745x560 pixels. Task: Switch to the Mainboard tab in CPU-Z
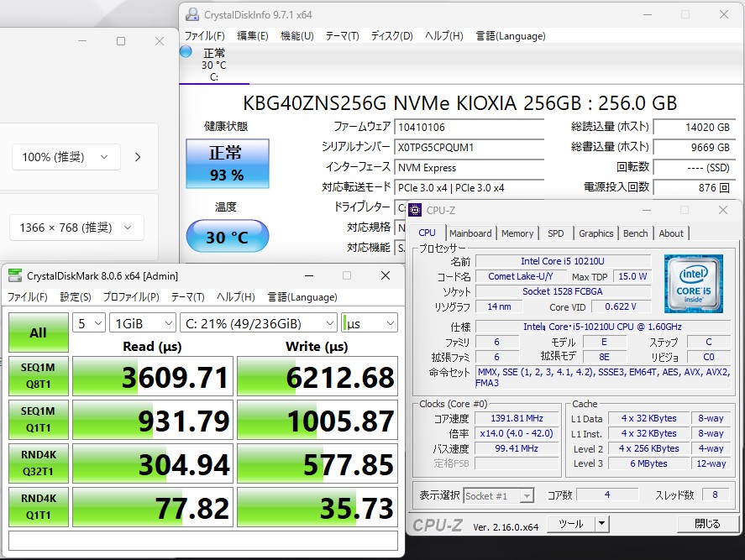470,233
